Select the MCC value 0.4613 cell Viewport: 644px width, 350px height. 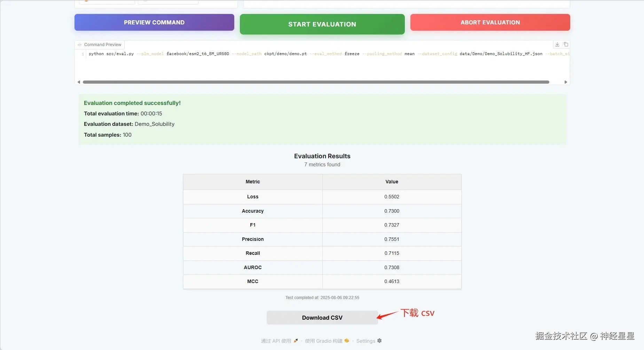coord(392,281)
